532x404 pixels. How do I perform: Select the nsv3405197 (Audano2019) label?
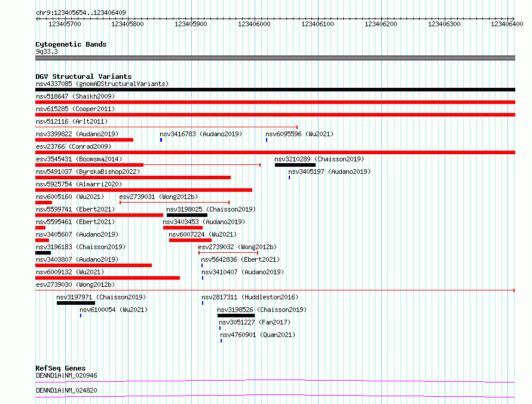tap(329, 172)
